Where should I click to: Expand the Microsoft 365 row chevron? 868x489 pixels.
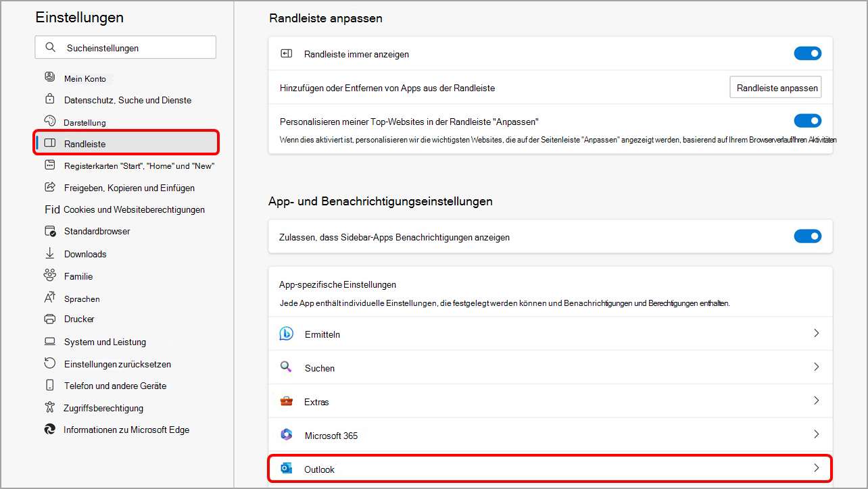coord(817,434)
